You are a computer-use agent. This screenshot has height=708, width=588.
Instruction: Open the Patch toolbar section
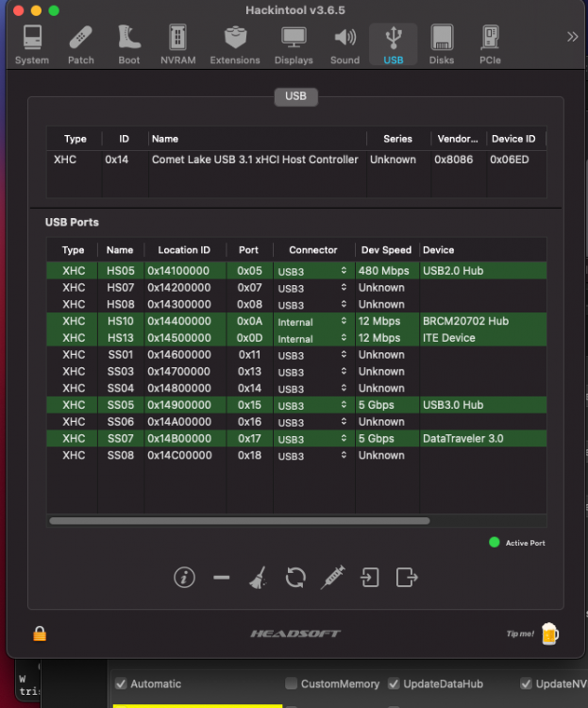pyautogui.click(x=81, y=45)
